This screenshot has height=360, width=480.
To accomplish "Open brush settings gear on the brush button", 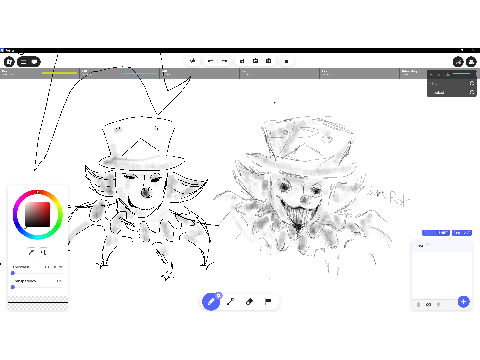I will click(x=219, y=295).
